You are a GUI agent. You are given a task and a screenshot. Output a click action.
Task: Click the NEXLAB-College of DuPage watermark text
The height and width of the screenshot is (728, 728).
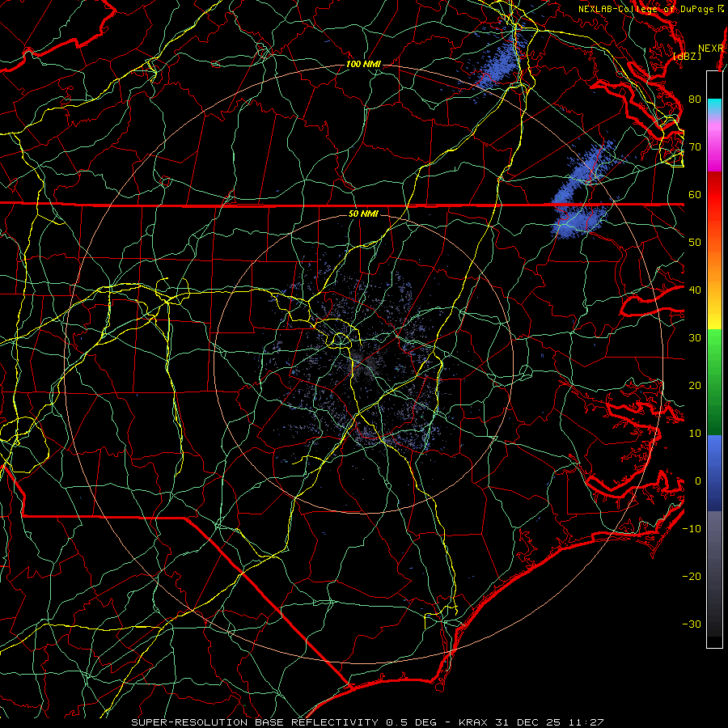tap(650, 9)
